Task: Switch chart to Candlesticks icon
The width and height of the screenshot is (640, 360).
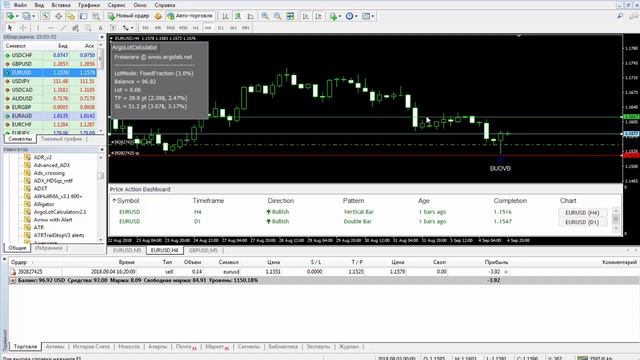Action: point(238,16)
